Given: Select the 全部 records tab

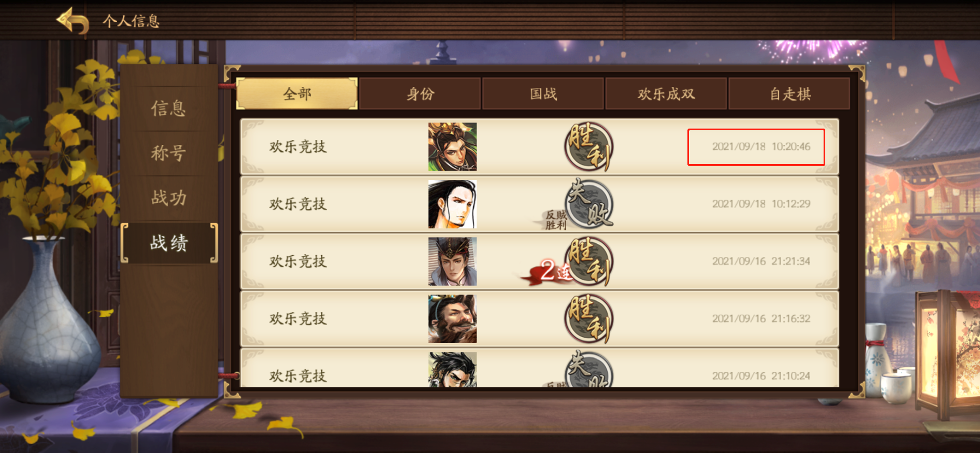Looking at the screenshot, I should [x=297, y=94].
